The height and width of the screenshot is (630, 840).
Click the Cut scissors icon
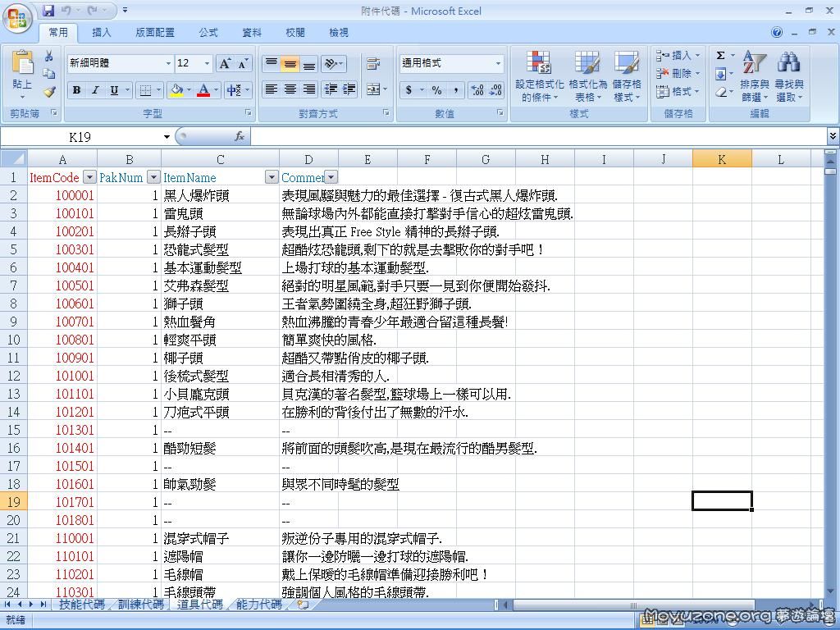[48, 56]
